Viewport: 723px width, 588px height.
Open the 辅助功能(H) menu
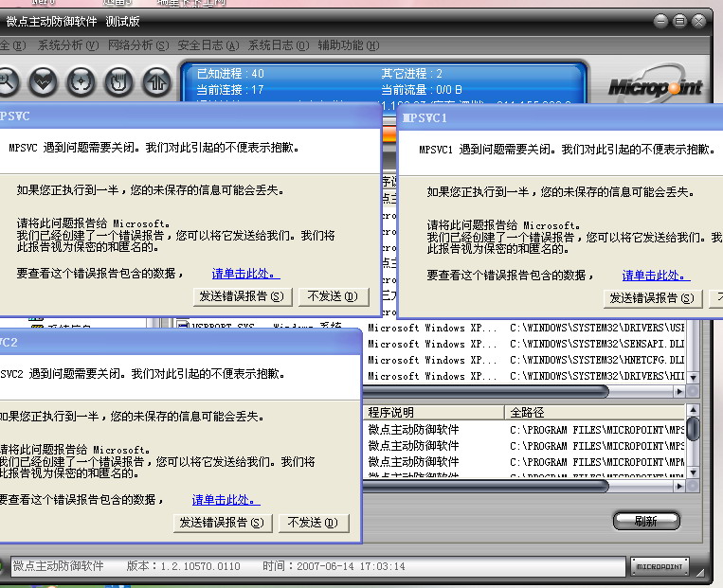click(x=349, y=45)
